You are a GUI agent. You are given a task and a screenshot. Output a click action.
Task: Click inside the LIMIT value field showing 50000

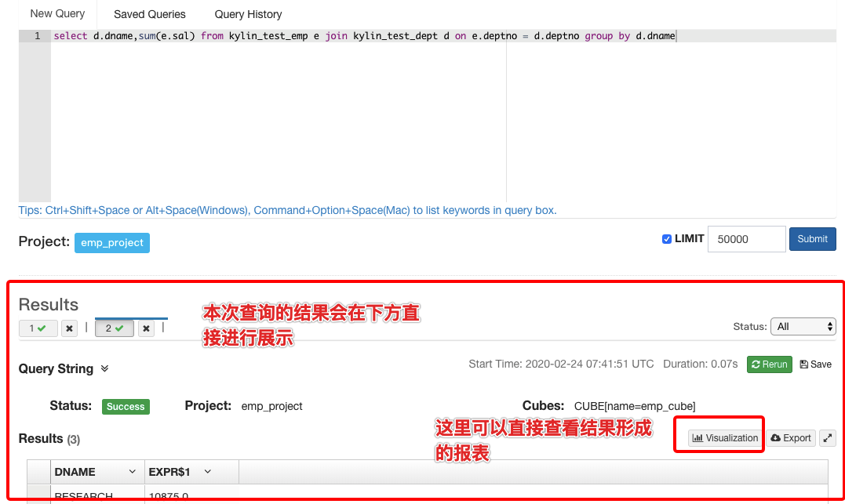[x=745, y=239]
